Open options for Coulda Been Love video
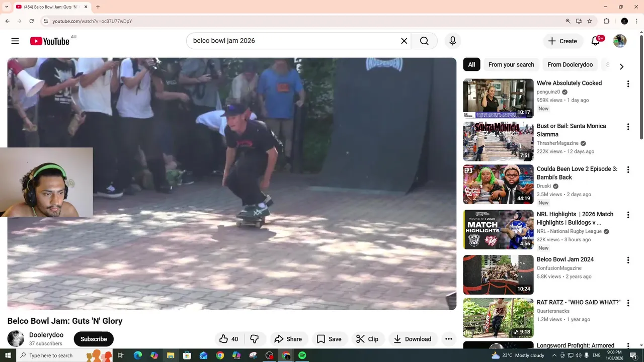Image resolution: width=644 pixels, height=362 pixels. (628, 170)
